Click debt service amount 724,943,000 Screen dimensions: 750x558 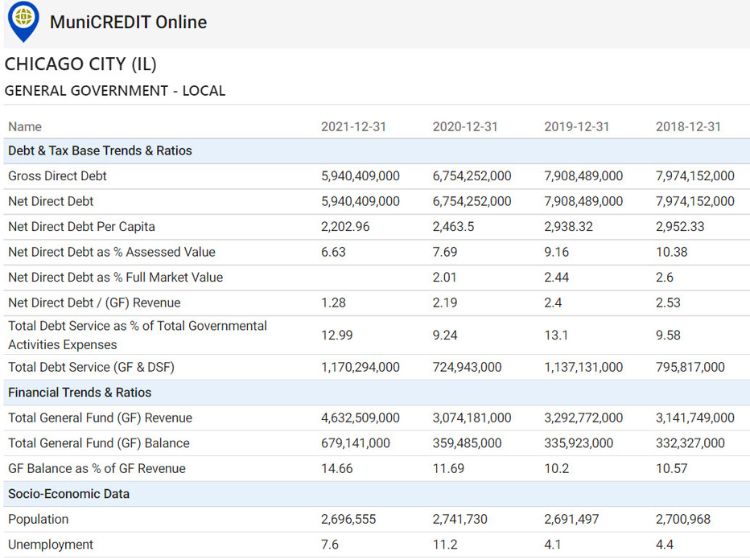[467, 367]
